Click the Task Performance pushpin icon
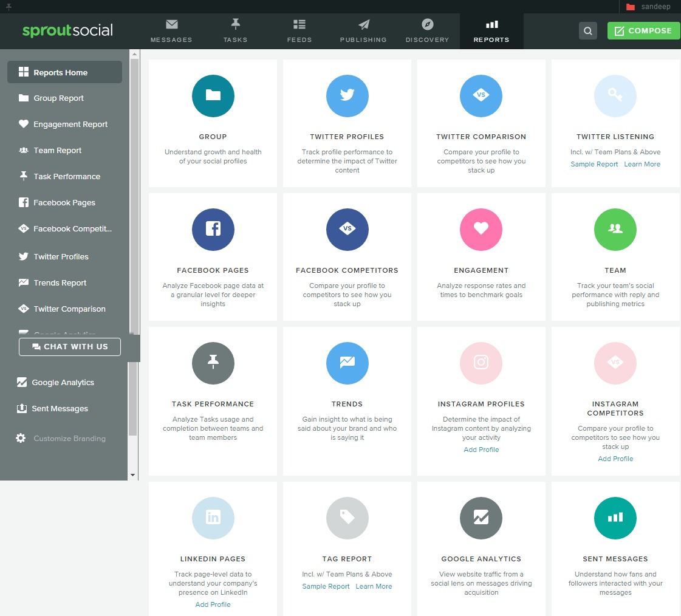 pyautogui.click(x=213, y=363)
